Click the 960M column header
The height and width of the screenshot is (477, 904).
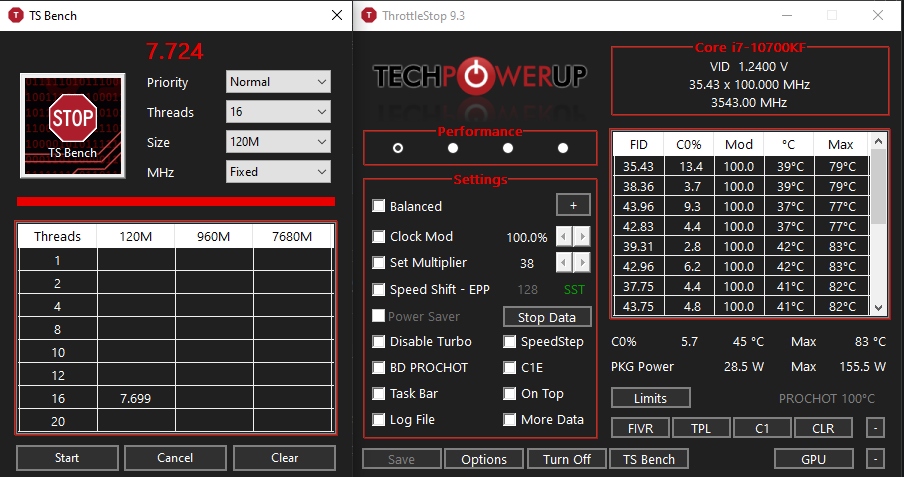coord(213,236)
